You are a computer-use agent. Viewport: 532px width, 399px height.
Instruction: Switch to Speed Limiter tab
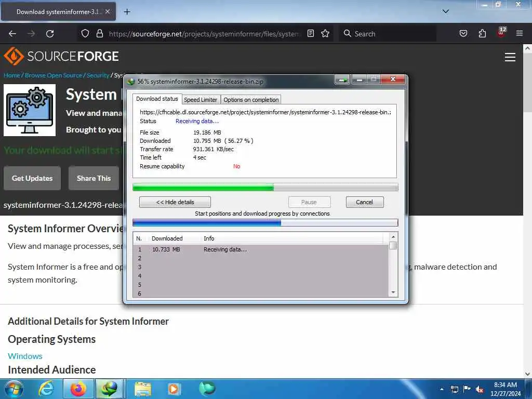201,100
